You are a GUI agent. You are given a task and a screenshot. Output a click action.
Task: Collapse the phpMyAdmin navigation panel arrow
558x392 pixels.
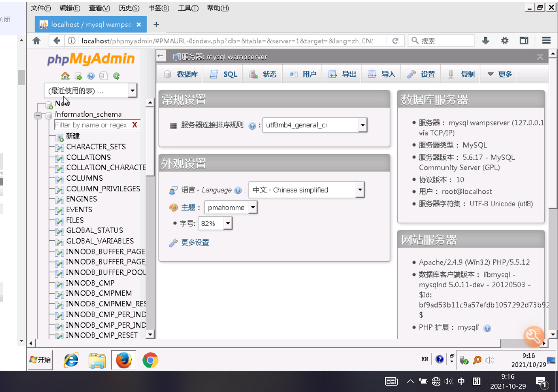click(x=161, y=56)
